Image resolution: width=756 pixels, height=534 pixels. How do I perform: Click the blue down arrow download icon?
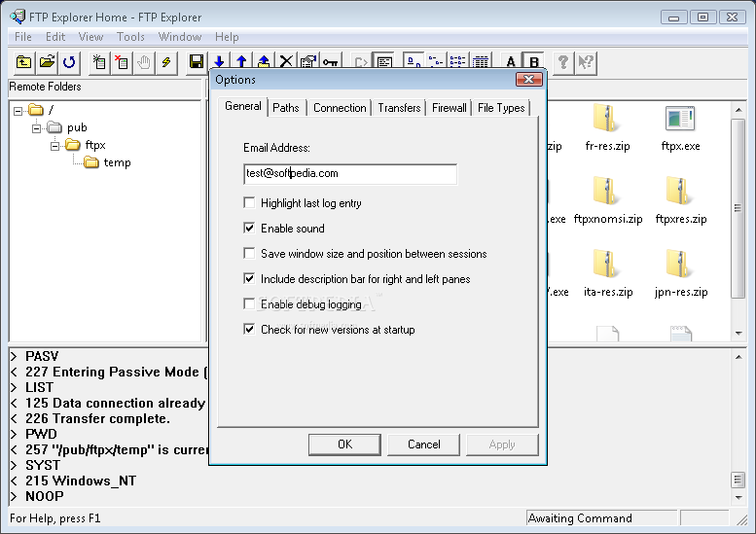(219, 61)
